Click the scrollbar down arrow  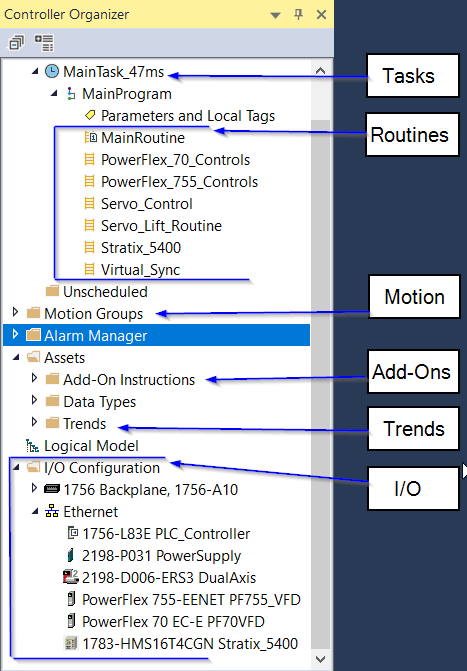pos(320,659)
